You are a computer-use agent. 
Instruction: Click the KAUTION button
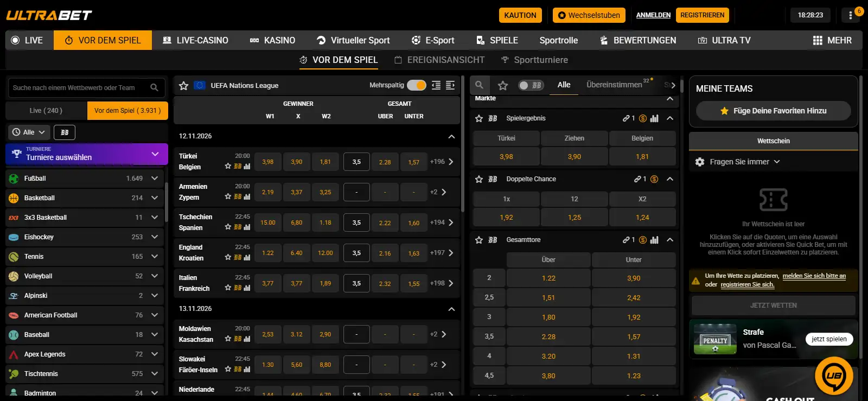pos(520,15)
